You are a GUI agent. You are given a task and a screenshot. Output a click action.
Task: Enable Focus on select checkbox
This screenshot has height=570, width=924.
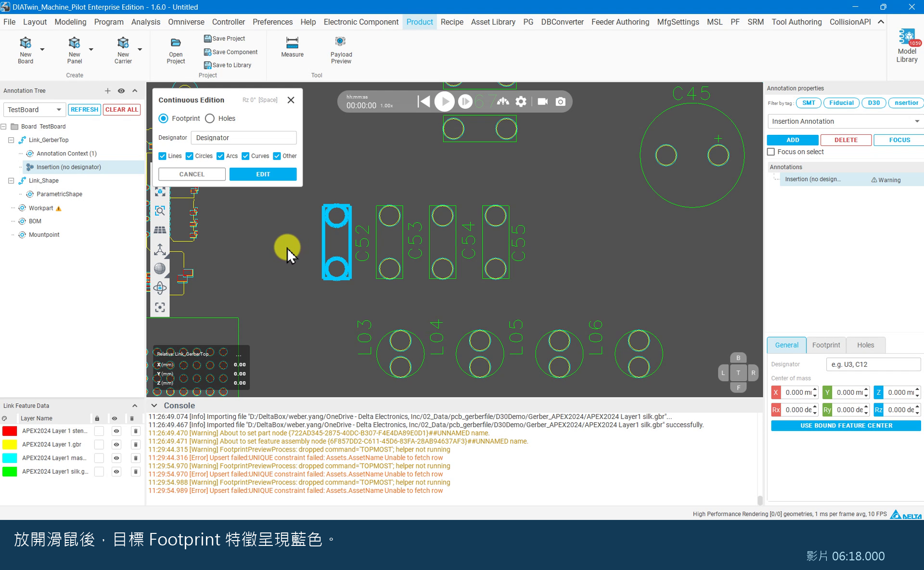771,152
